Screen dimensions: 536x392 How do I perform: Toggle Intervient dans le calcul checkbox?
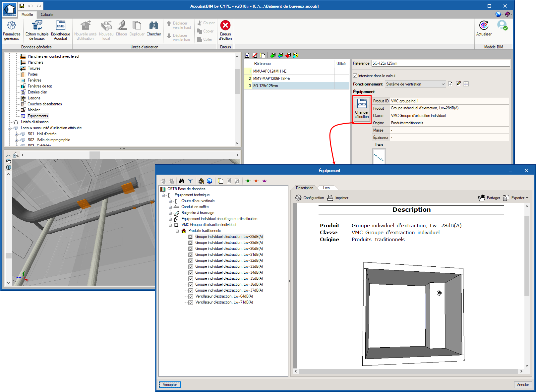[x=355, y=76]
